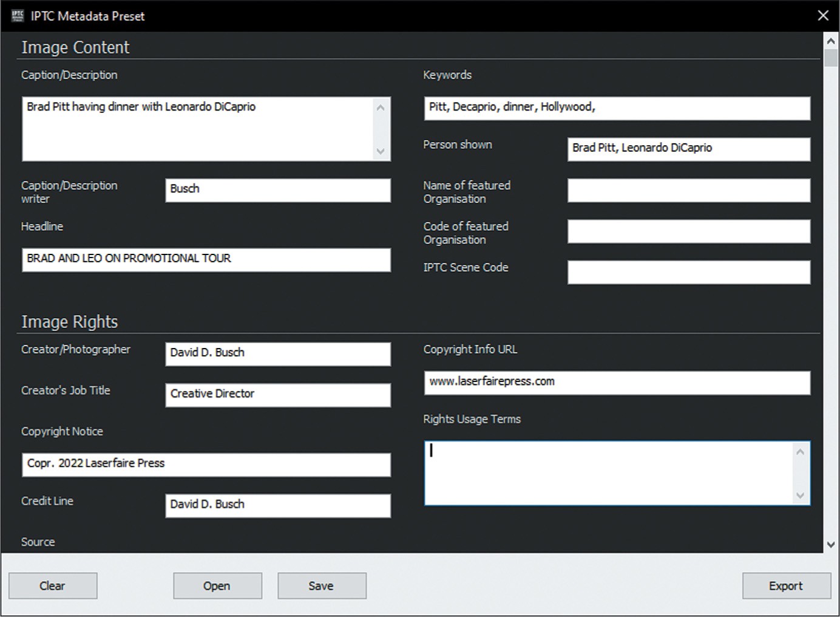Image resolution: width=840 pixels, height=617 pixels.
Task: Click the Rights Usage Terms text area
Action: [x=617, y=473]
